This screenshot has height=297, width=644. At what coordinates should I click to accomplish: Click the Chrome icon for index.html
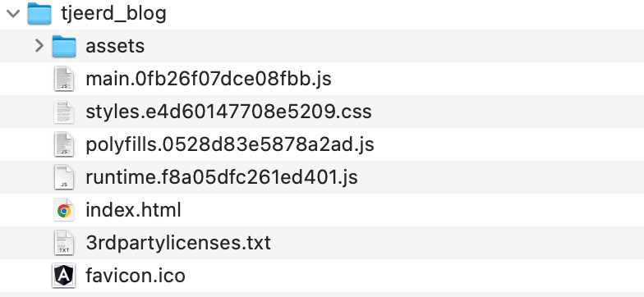[x=64, y=210]
